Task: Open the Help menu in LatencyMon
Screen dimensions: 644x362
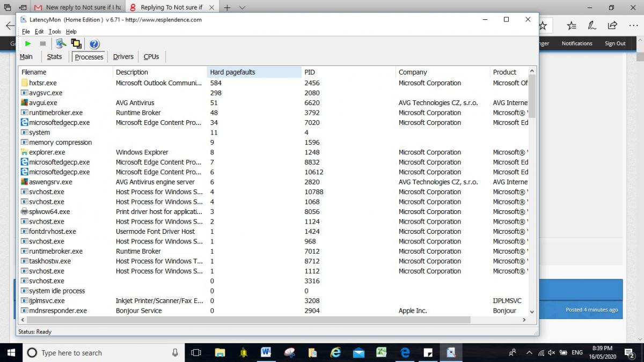Action: pyautogui.click(x=71, y=32)
